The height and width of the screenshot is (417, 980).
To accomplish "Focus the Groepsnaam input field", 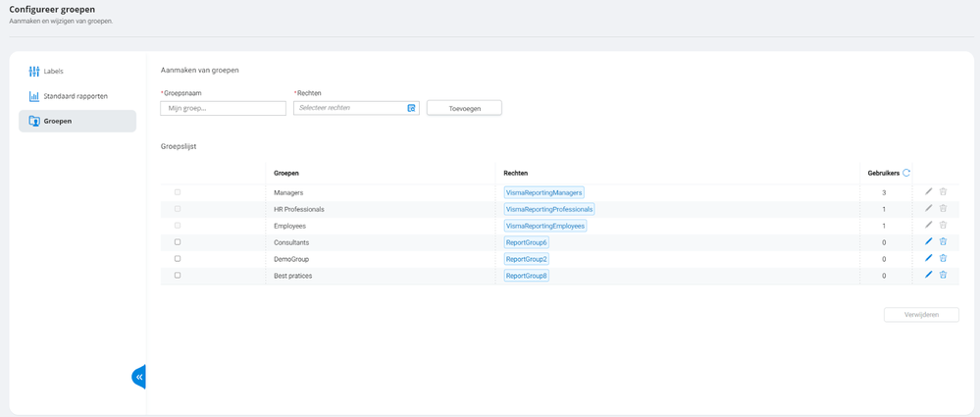I will [223, 108].
